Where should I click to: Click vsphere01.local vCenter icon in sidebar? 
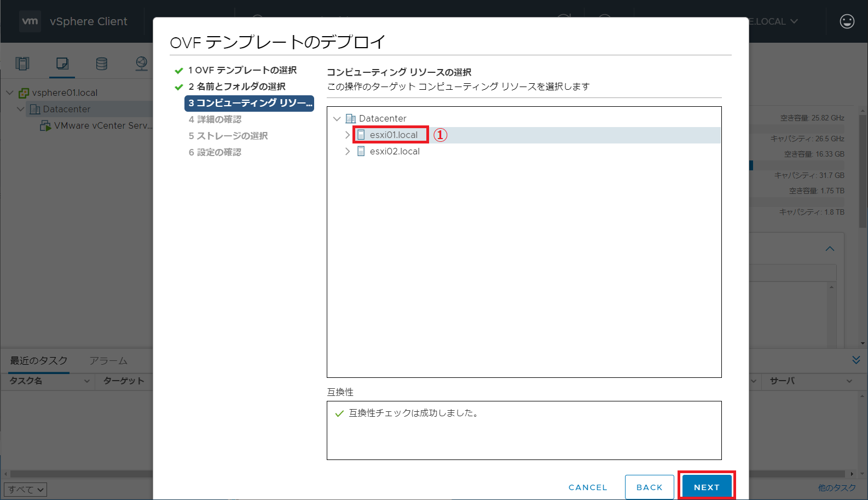tap(24, 93)
